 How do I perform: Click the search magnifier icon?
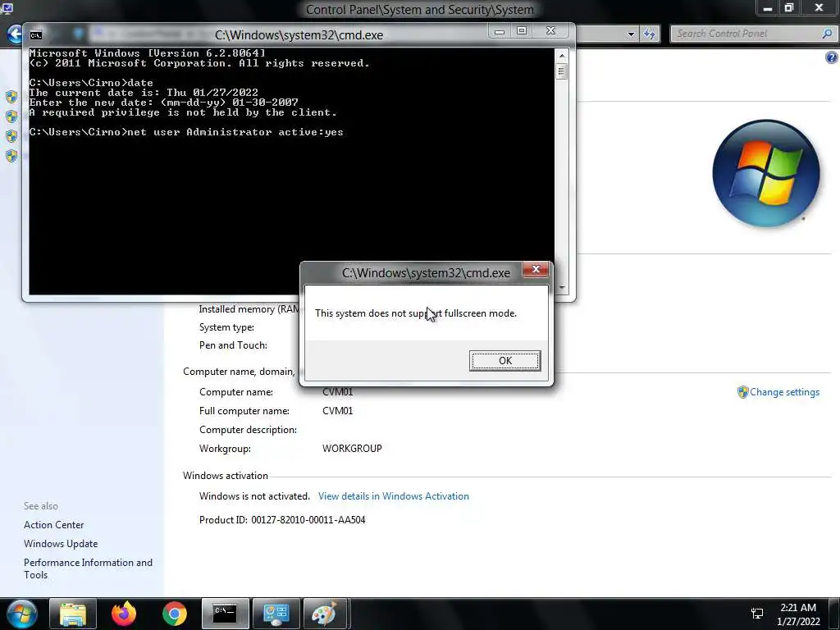tap(827, 34)
